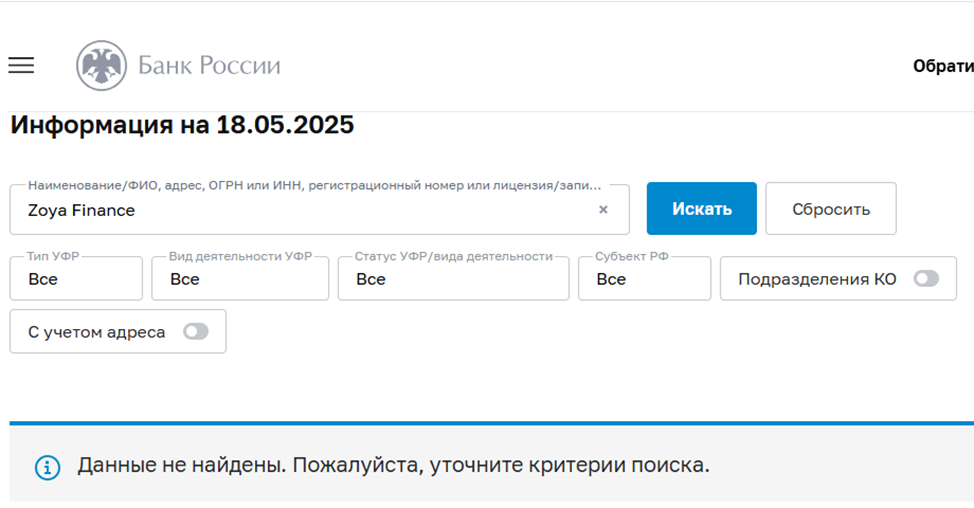This screenshot has width=974, height=508.
Task: Clear the search field with the X icon
Action: coord(603,210)
